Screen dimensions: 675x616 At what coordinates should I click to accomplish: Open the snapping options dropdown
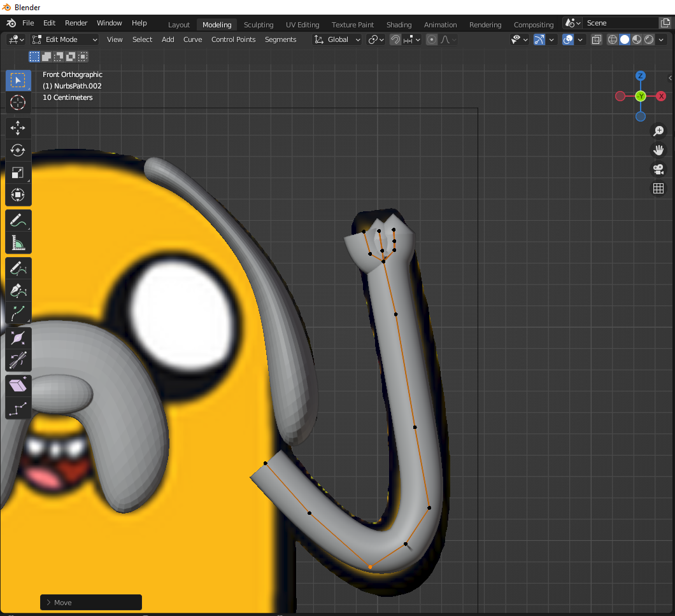[412, 39]
